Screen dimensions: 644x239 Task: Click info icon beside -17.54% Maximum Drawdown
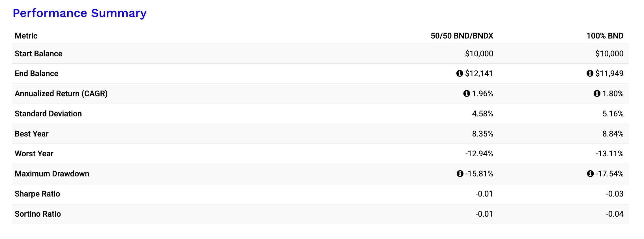(590, 174)
